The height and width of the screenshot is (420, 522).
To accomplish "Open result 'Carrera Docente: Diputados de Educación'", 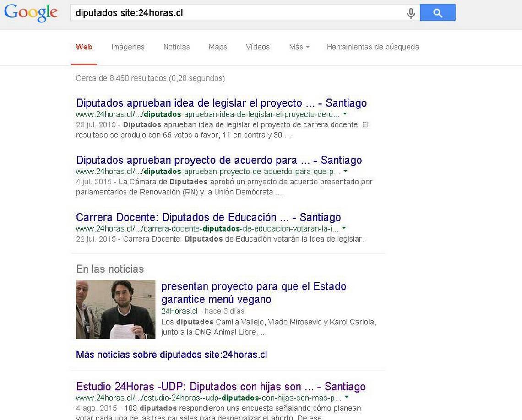I will click(208, 217).
